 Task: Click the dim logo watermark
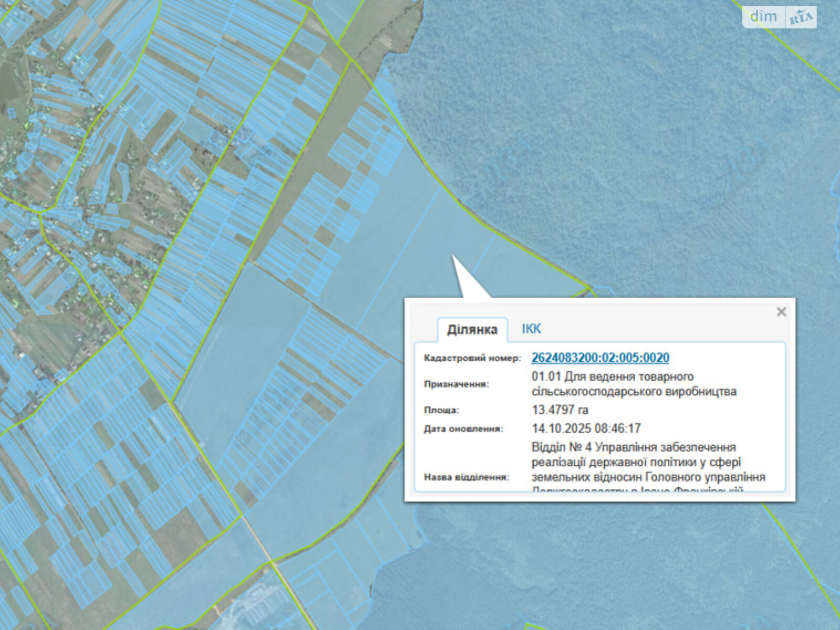[763, 16]
